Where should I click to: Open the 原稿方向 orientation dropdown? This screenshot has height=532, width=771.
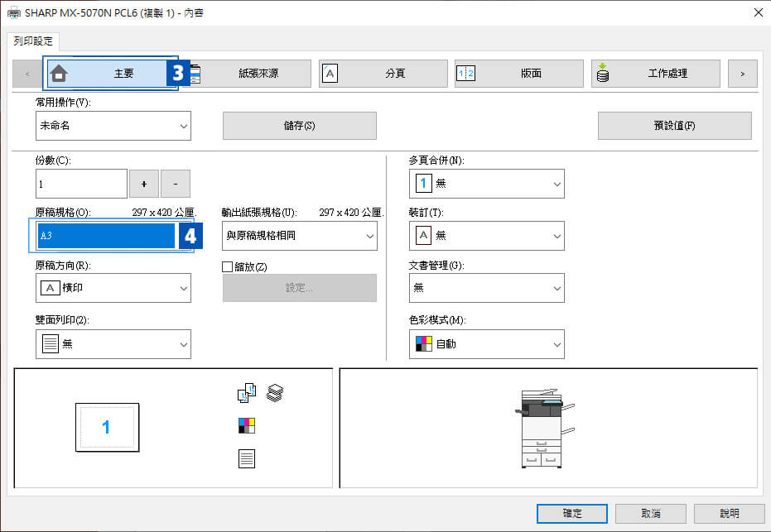point(113,288)
